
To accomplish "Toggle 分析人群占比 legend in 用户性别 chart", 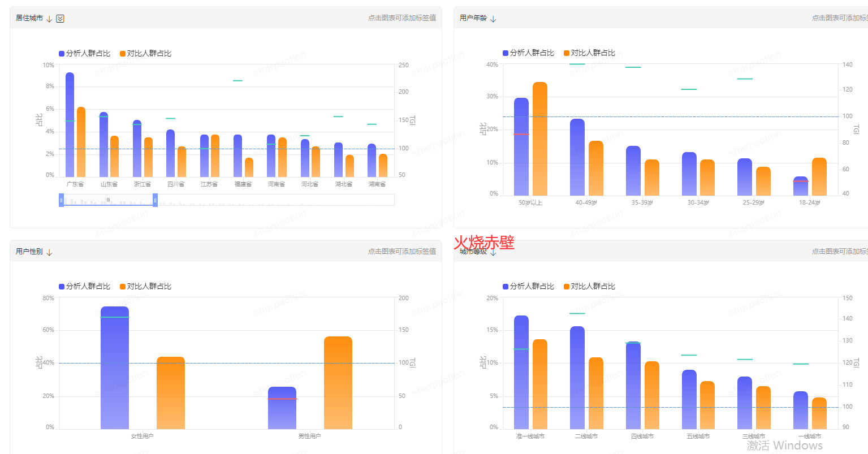I will pos(85,286).
